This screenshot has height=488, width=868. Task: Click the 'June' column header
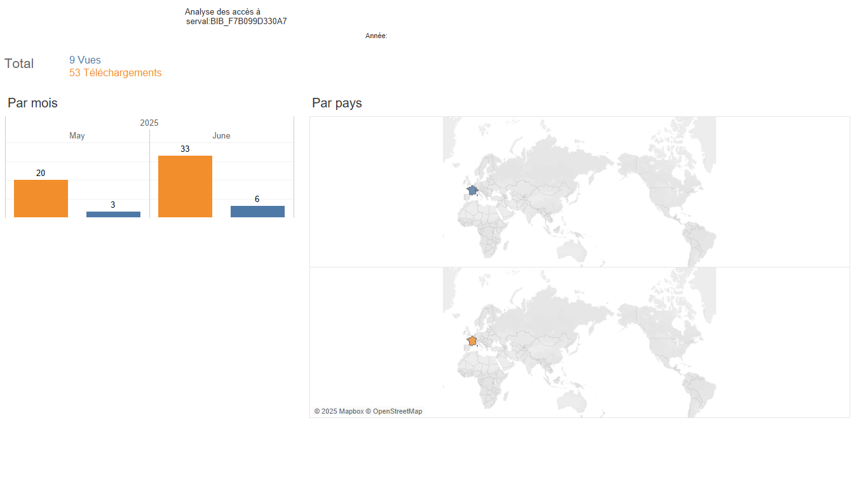(x=221, y=136)
